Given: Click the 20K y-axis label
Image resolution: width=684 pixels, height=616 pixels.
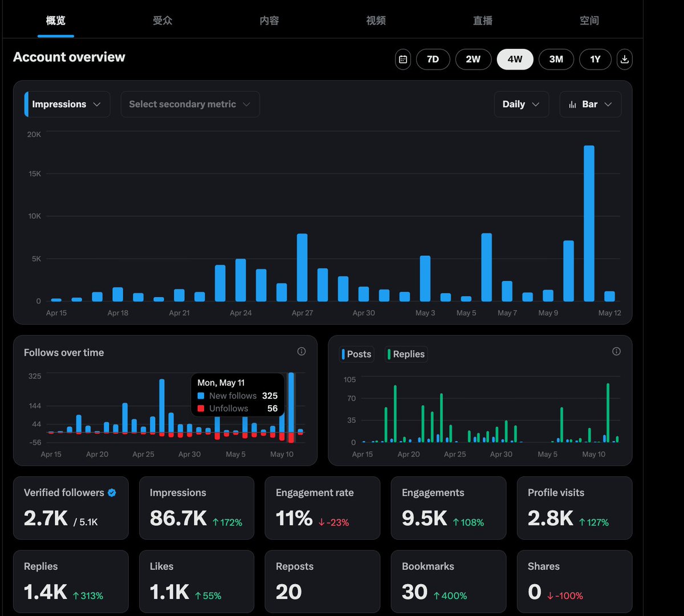Looking at the screenshot, I should [34, 134].
